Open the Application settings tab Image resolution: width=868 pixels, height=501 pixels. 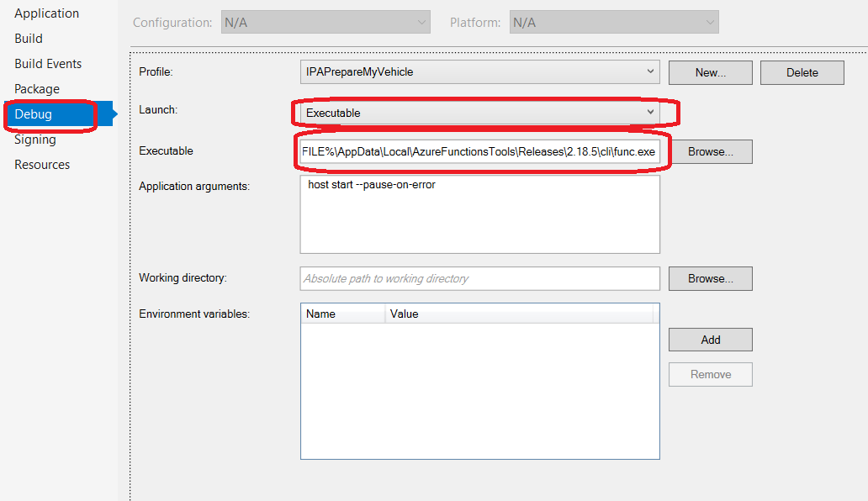point(46,13)
